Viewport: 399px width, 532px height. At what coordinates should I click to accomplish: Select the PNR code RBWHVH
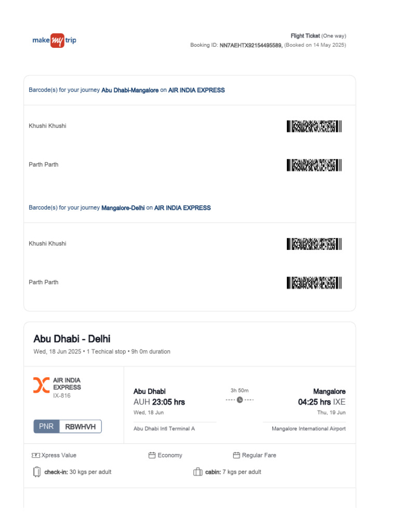(x=81, y=427)
